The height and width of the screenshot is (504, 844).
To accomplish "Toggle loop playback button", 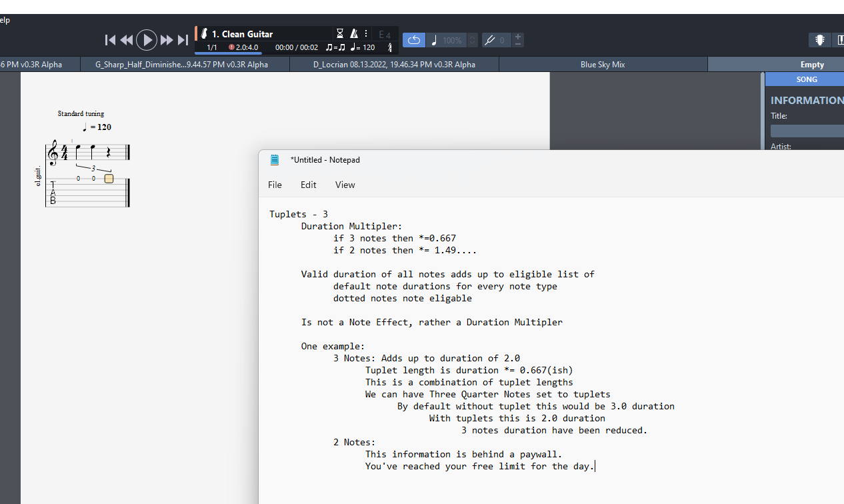I will tap(413, 40).
